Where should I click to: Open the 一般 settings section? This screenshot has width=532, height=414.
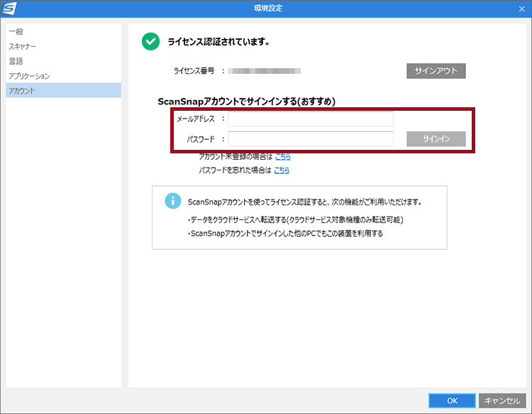(x=63, y=31)
